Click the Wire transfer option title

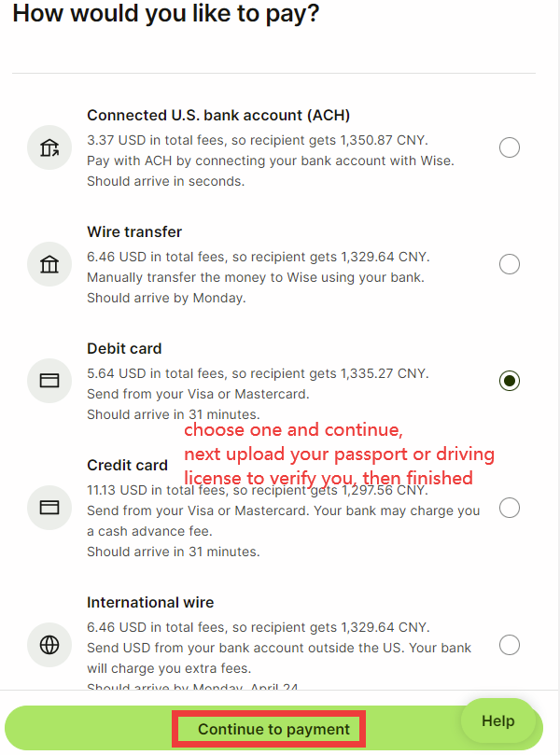[x=134, y=231]
